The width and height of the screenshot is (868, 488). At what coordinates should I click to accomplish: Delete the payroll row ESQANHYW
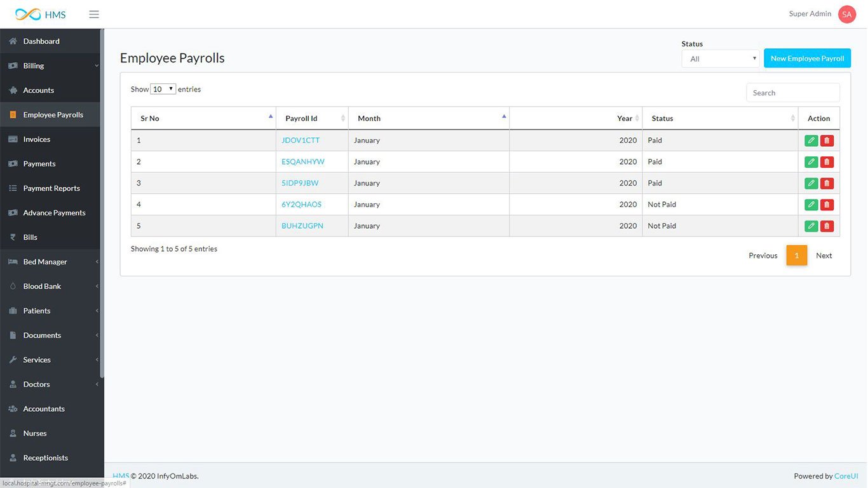click(x=827, y=162)
